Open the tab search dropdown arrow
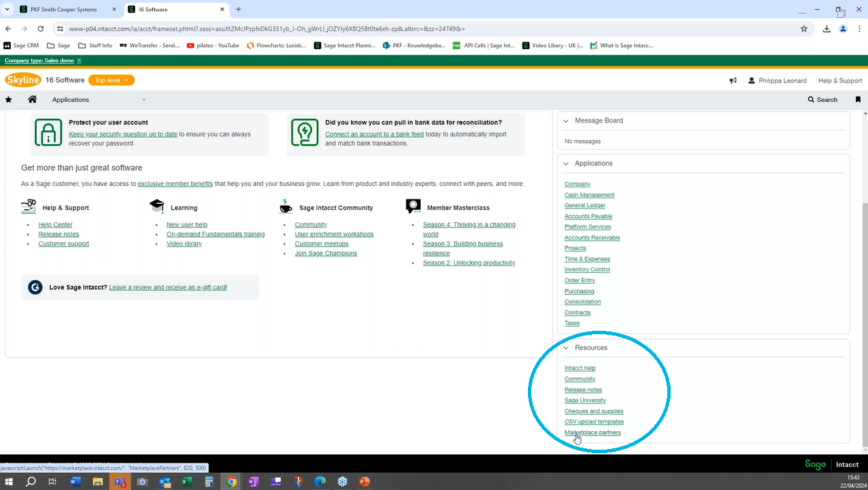 pyautogui.click(x=7, y=10)
